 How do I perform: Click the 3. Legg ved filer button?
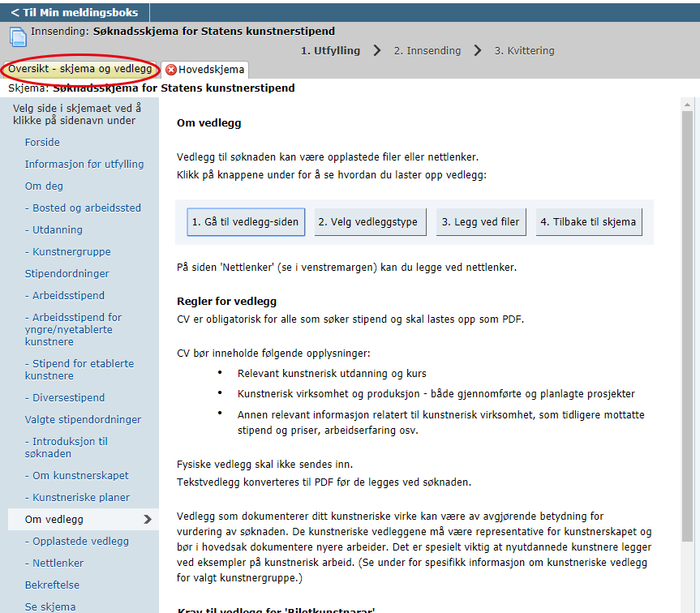click(481, 221)
